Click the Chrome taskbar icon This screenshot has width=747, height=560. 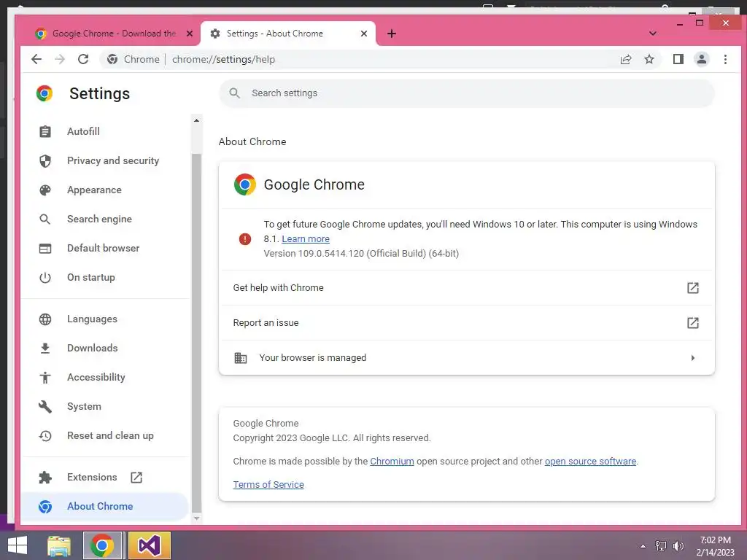point(102,545)
